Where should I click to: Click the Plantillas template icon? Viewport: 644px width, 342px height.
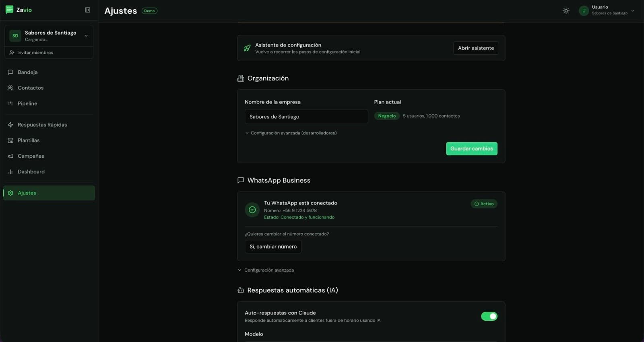click(x=10, y=140)
